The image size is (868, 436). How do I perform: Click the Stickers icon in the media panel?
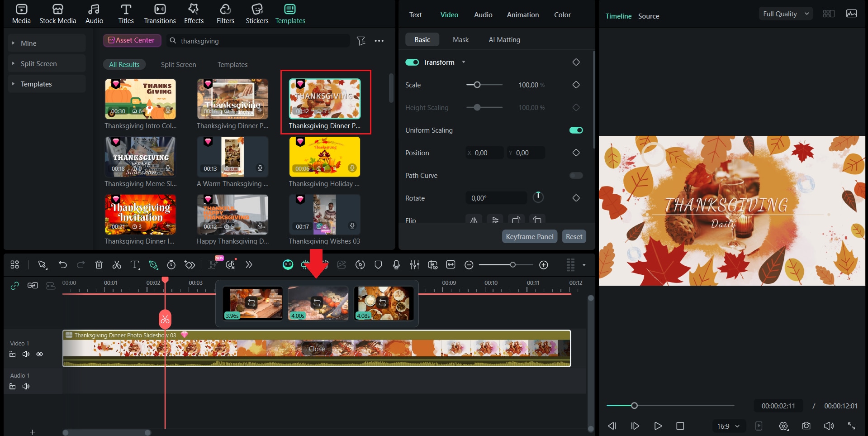click(x=256, y=13)
